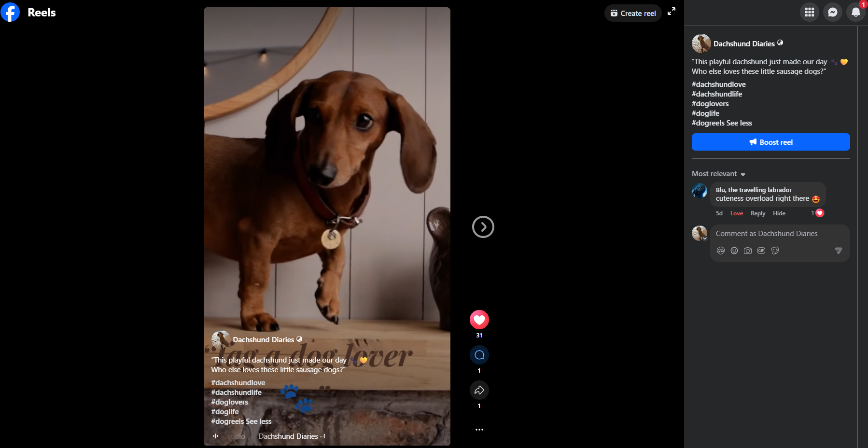Screen dimensions: 868x448
Task: Open the three-dot more options menu
Action: click(479, 429)
